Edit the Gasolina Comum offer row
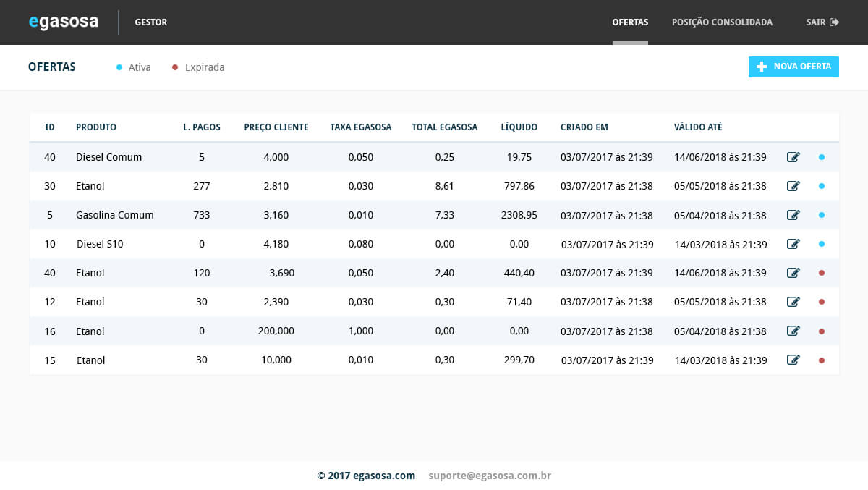Image resolution: width=868 pixels, height=490 pixels. pos(793,215)
